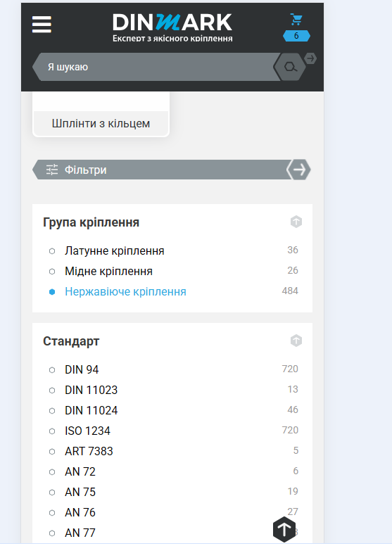Select the DIN 11023 standard radio

52,391
